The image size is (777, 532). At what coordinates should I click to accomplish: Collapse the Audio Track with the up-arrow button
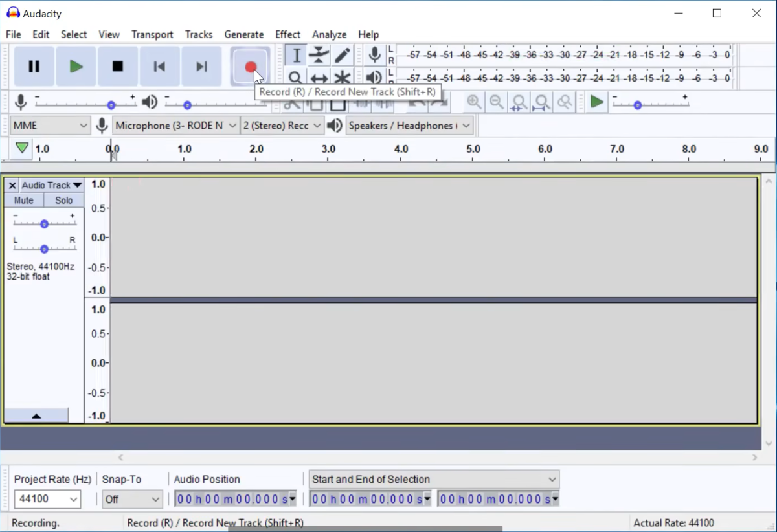point(36,416)
